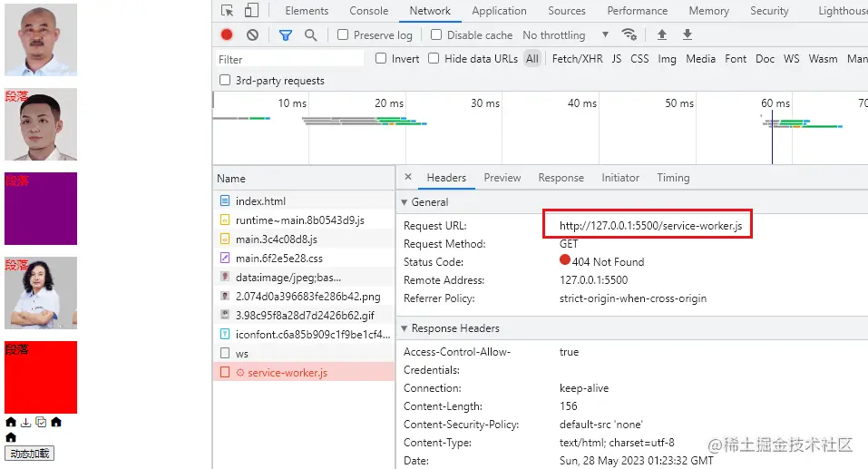
Task: Click the import HAR upload arrow
Action: pyautogui.click(x=661, y=34)
